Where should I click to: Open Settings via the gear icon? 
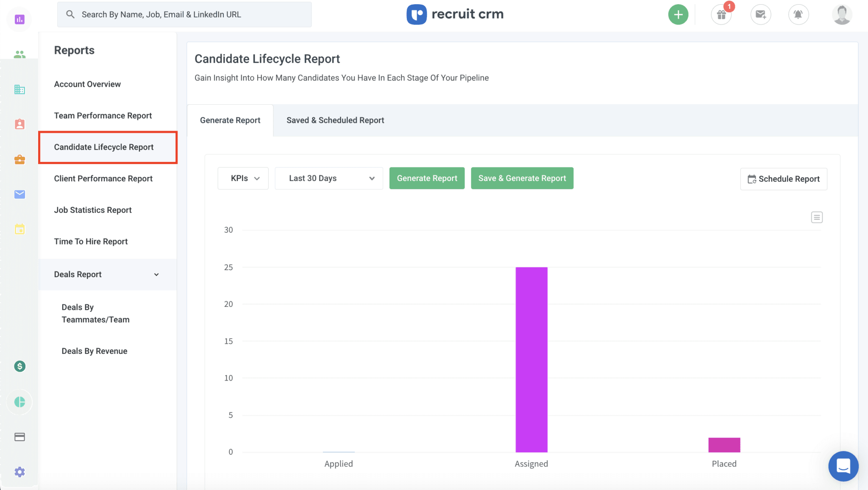click(x=19, y=472)
